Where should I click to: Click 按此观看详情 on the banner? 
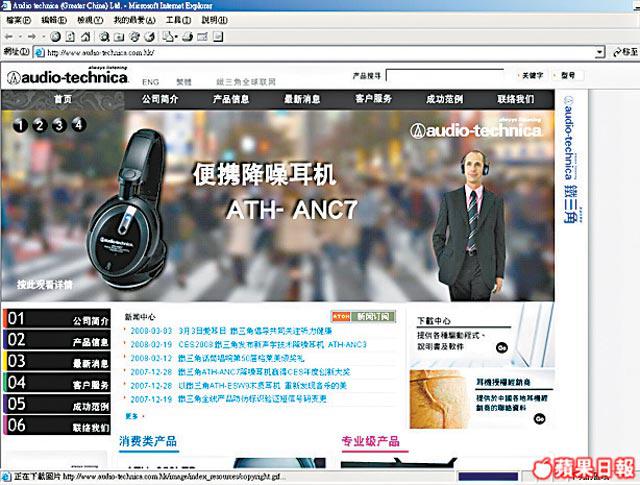tap(44, 285)
